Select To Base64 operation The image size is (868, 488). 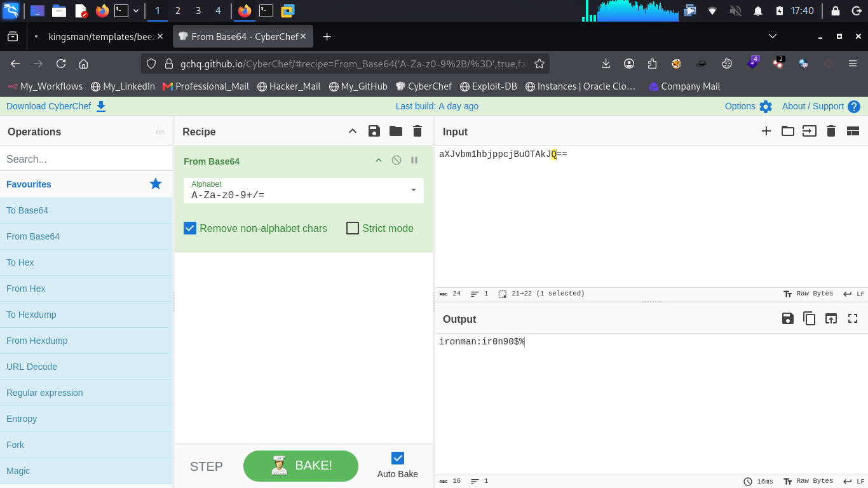click(x=86, y=210)
